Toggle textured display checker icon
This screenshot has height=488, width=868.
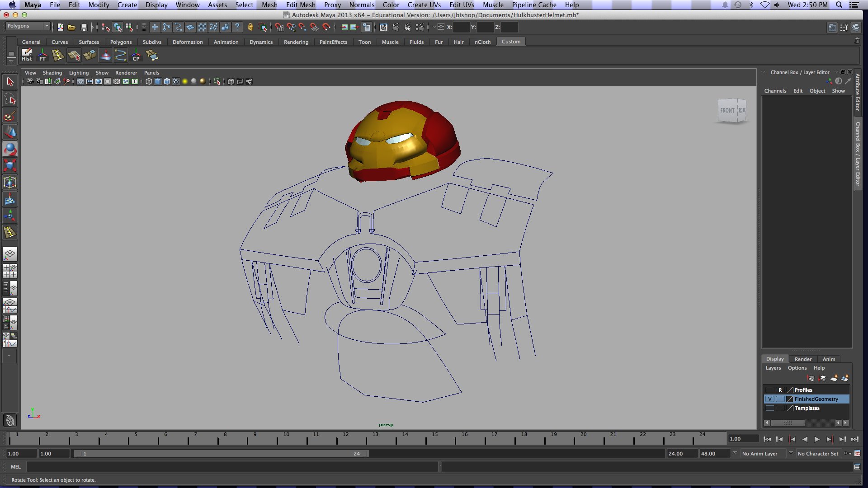[x=176, y=81]
